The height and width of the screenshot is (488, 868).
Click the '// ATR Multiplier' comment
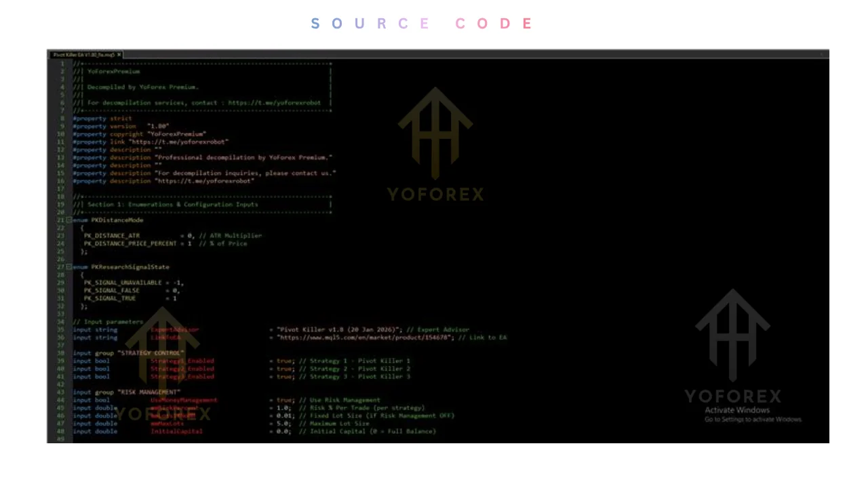click(231, 236)
